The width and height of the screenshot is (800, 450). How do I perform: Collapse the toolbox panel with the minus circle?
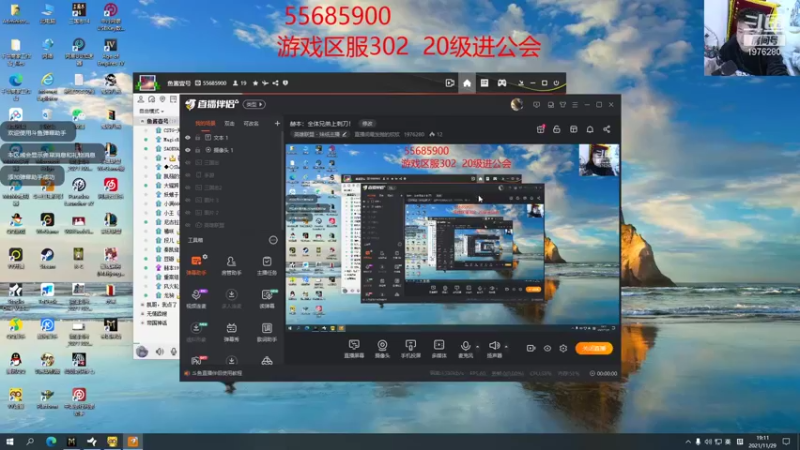273,240
